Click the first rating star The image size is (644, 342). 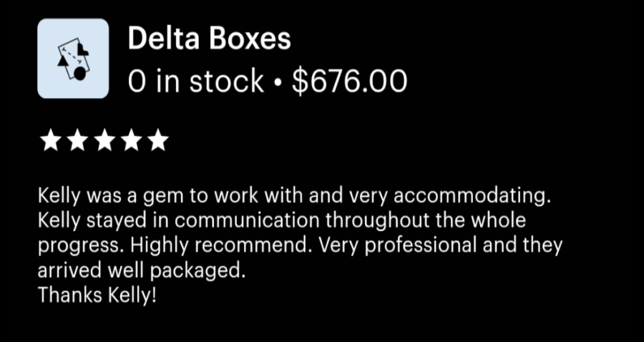(x=50, y=140)
